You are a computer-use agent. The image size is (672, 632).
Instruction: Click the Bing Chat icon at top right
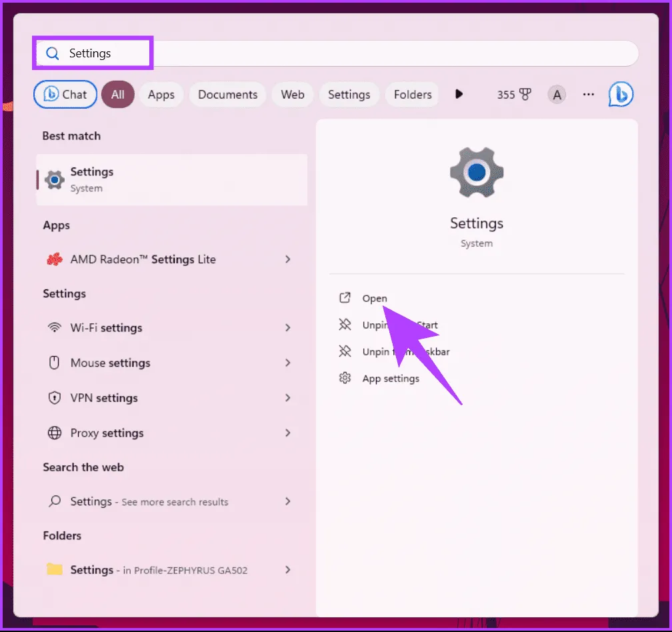[621, 95]
